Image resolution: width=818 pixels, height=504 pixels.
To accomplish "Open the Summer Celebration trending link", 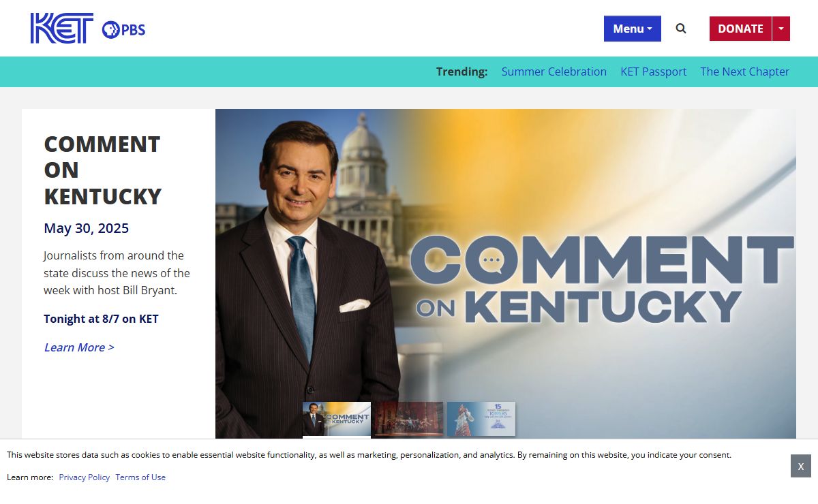I will (x=554, y=72).
